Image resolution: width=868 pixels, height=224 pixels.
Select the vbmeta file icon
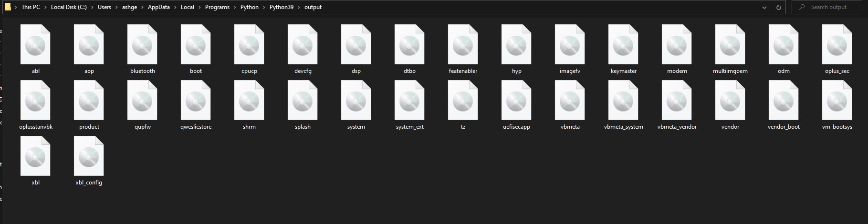[570, 101]
